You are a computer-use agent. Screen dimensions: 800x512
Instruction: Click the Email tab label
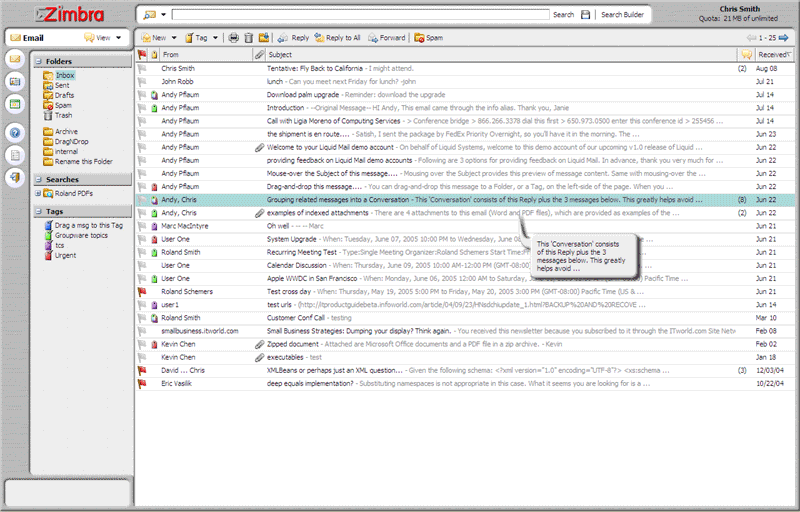pyautogui.click(x=33, y=38)
